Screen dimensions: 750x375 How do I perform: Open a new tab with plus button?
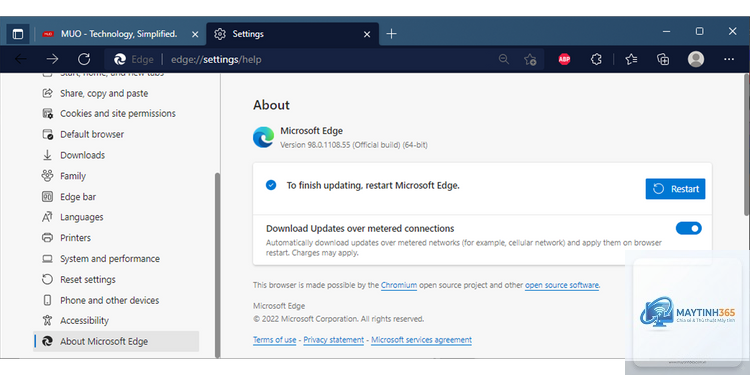point(391,34)
